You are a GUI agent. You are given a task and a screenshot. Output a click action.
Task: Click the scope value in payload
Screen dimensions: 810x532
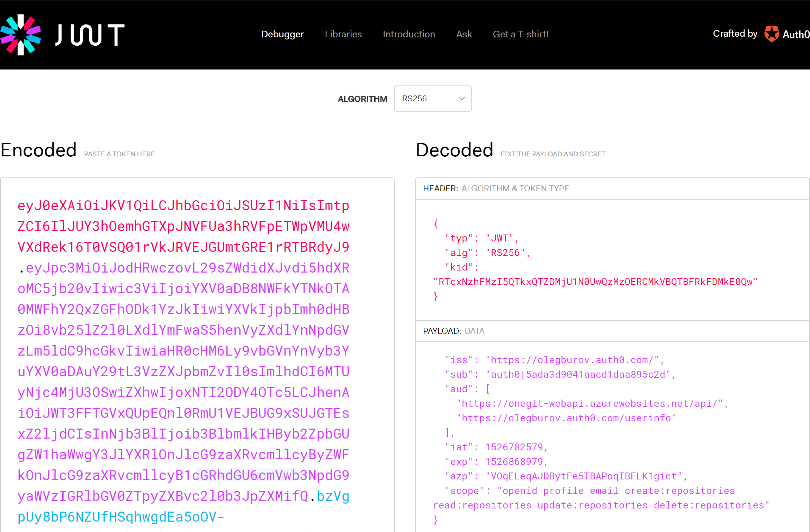click(616, 491)
